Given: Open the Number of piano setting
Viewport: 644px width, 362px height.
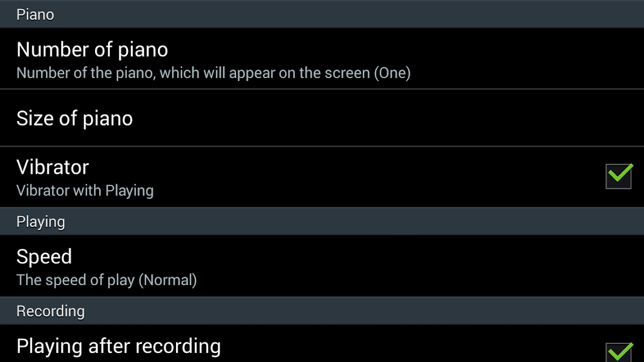Looking at the screenshot, I should 92,50.
